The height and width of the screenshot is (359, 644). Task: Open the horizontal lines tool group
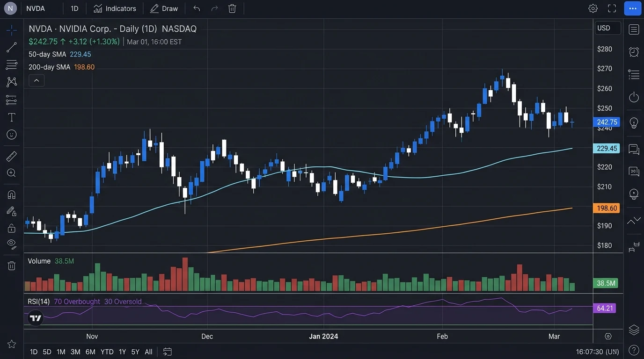tap(12, 65)
